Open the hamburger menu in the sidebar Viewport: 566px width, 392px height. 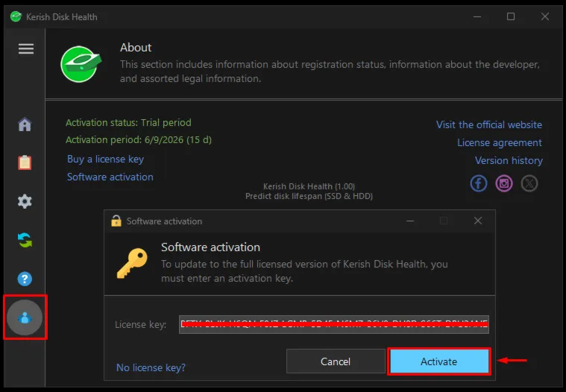26,48
